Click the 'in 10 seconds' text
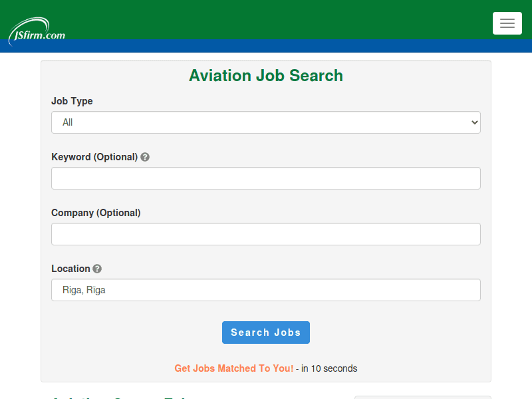532x399 pixels. point(329,368)
